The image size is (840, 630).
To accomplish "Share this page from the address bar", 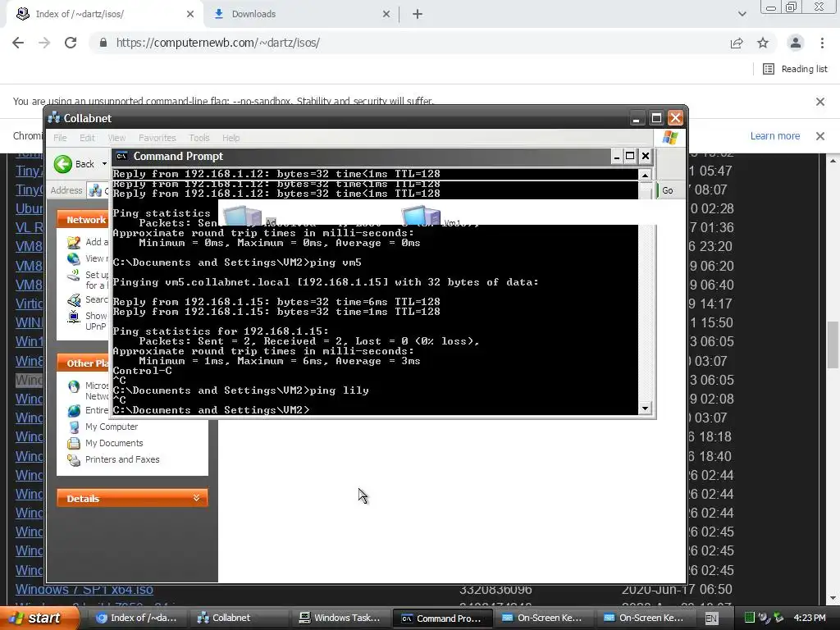I will coord(737,43).
